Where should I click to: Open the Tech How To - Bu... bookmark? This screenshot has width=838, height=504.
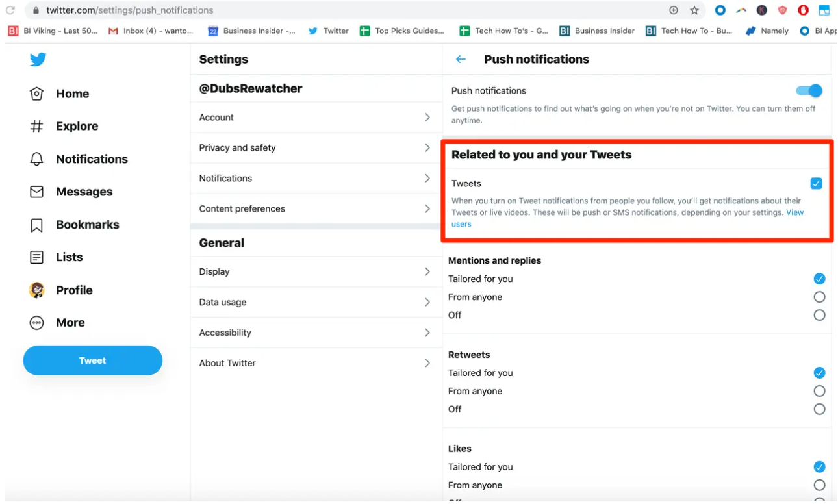(689, 31)
